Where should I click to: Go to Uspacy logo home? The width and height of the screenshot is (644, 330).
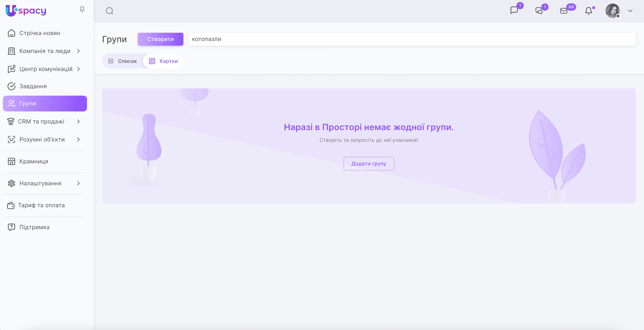click(26, 10)
